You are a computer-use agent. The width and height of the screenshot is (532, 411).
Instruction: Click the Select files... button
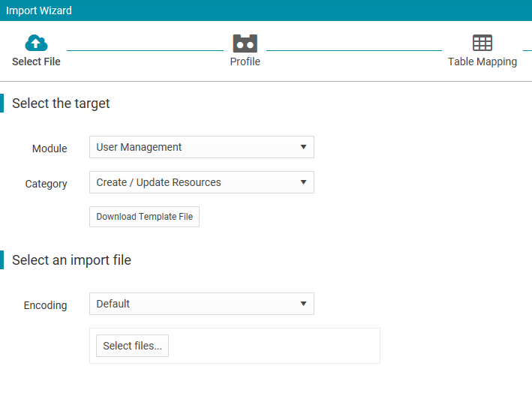click(x=132, y=346)
